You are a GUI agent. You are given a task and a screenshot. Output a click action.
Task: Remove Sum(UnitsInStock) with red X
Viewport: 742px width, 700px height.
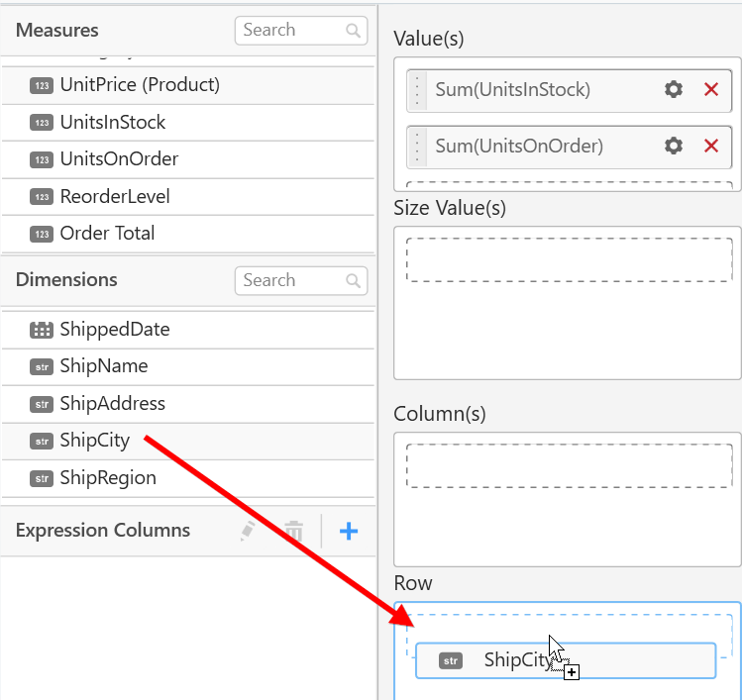click(711, 90)
